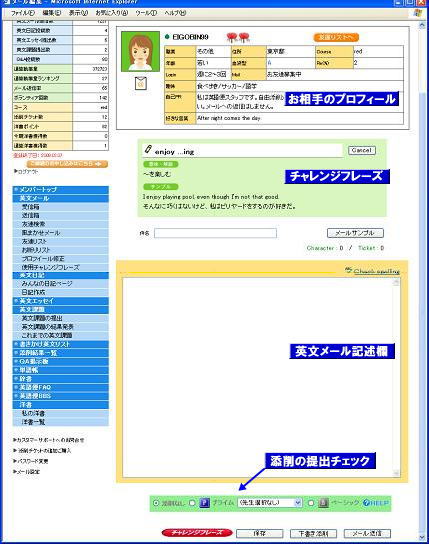The height and width of the screenshot is (544, 429).
Task: Select the プライム radio button
Action: click(x=192, y=503)
